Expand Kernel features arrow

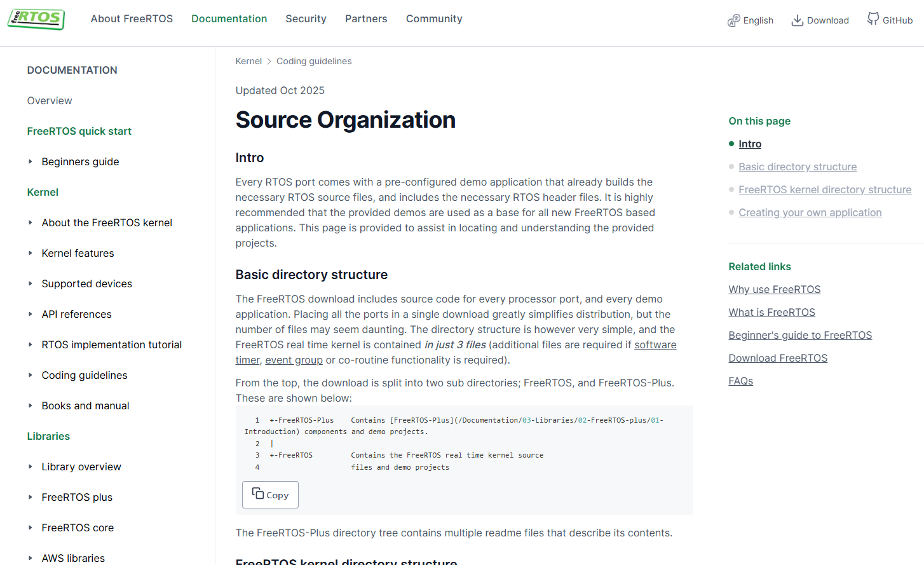coord(30,253)
